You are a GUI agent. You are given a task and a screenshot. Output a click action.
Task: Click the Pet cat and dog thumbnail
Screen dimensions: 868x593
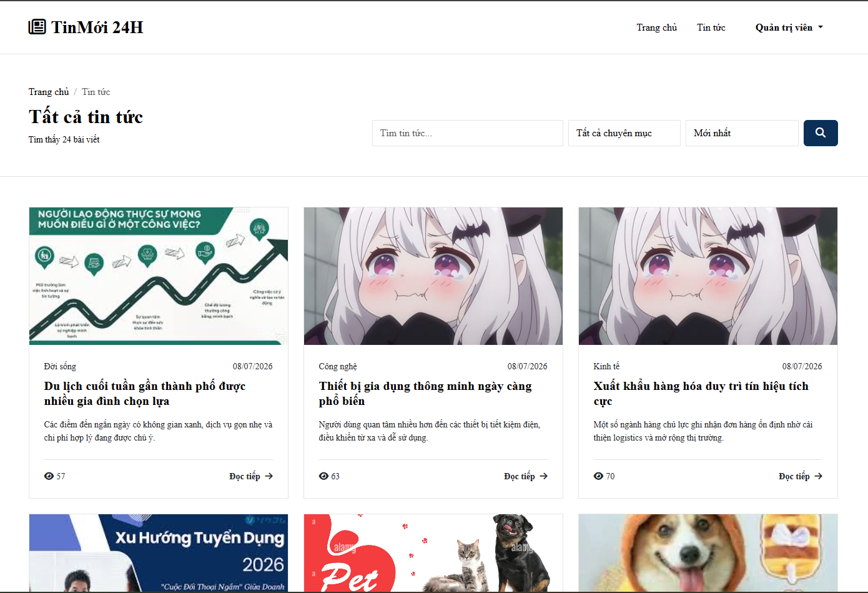(x=433, y=553)
